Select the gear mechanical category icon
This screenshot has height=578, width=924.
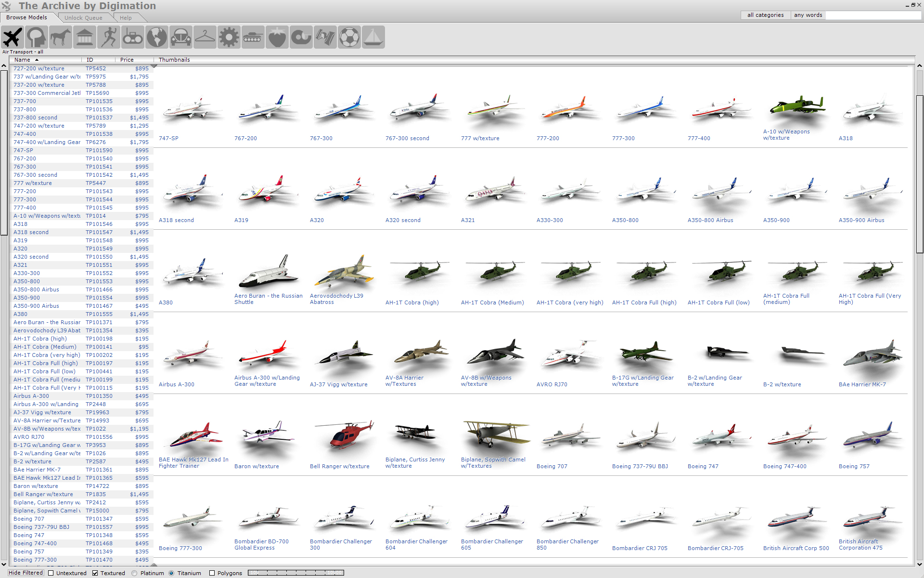229,37
